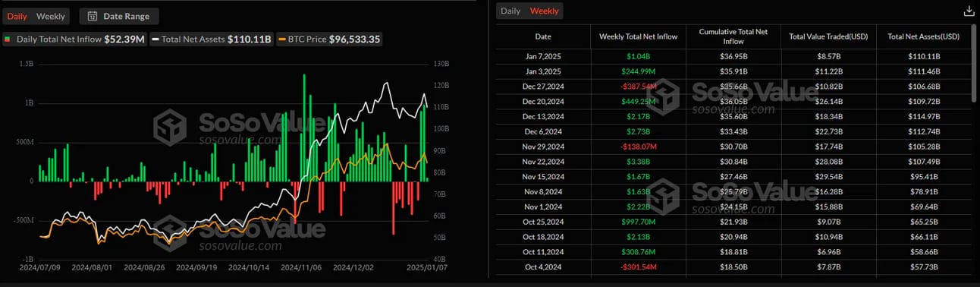Select the Jan 7,2025 date cell

[543, 56]
